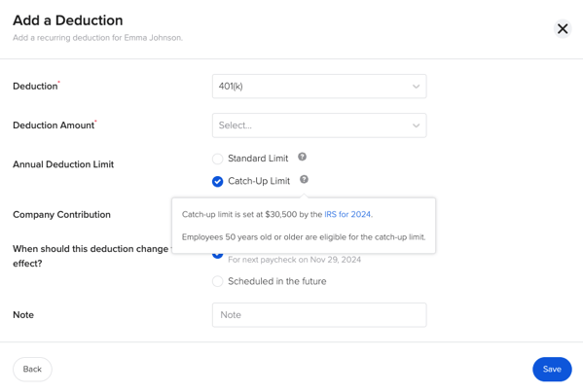Go Back to previous step

[32, 369]
